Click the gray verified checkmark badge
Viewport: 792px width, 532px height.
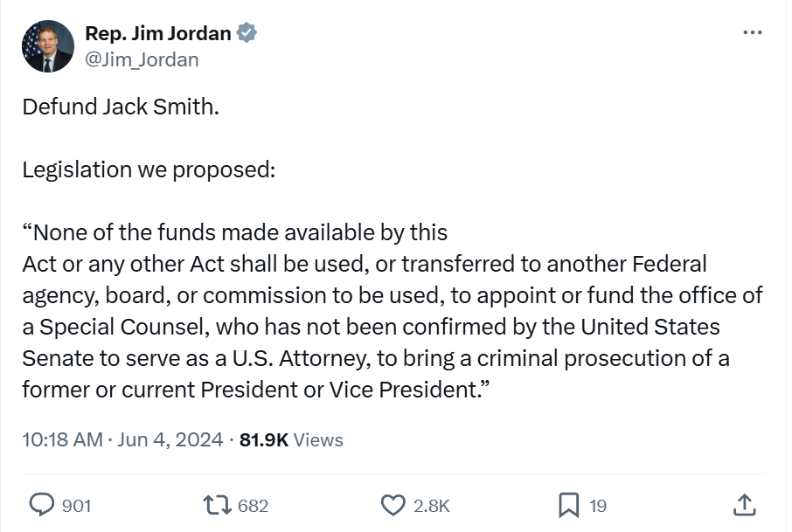coord(247,33)
